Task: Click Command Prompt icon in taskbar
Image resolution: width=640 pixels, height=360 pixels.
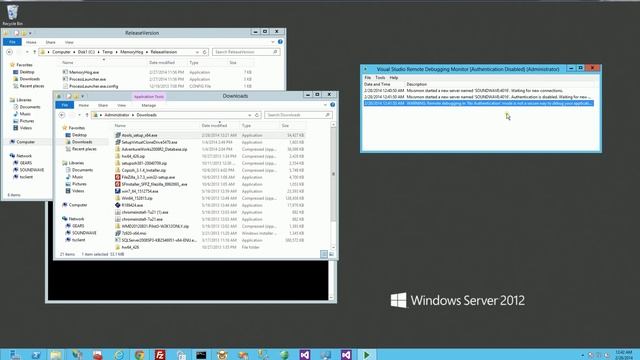Action: pos(201,355)
